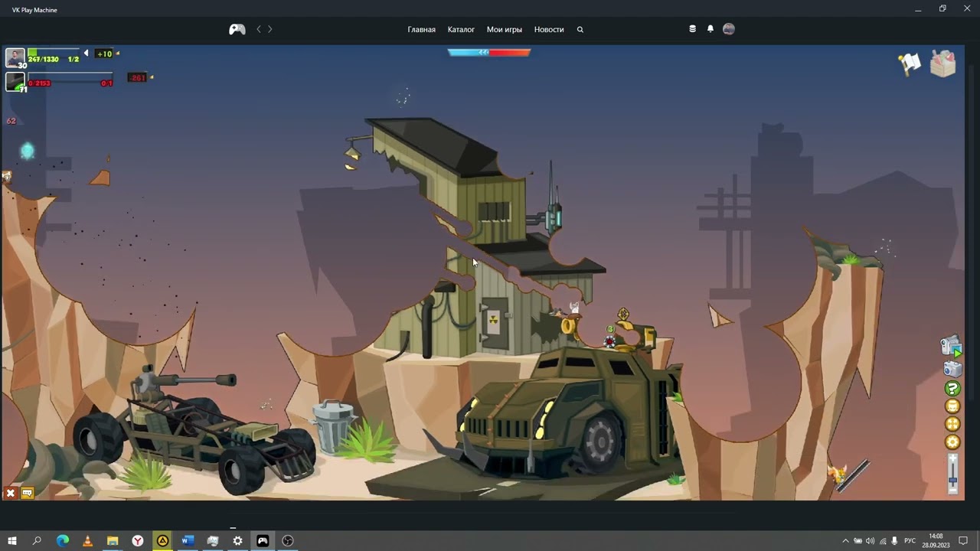Launch Microsoft Edge from the taskbar
The height and width of the screenshot is (551, 980).
pos(63,541)
